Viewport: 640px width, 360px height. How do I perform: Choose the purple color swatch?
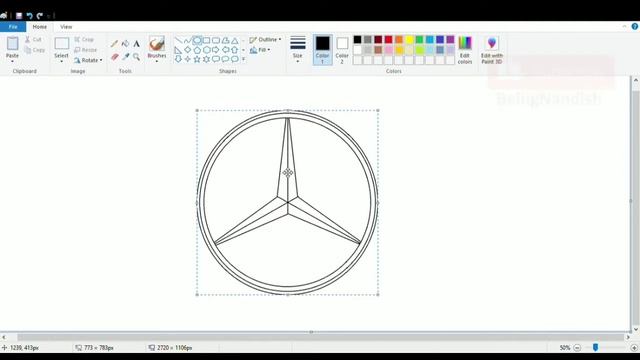click(x=450, y=40)
